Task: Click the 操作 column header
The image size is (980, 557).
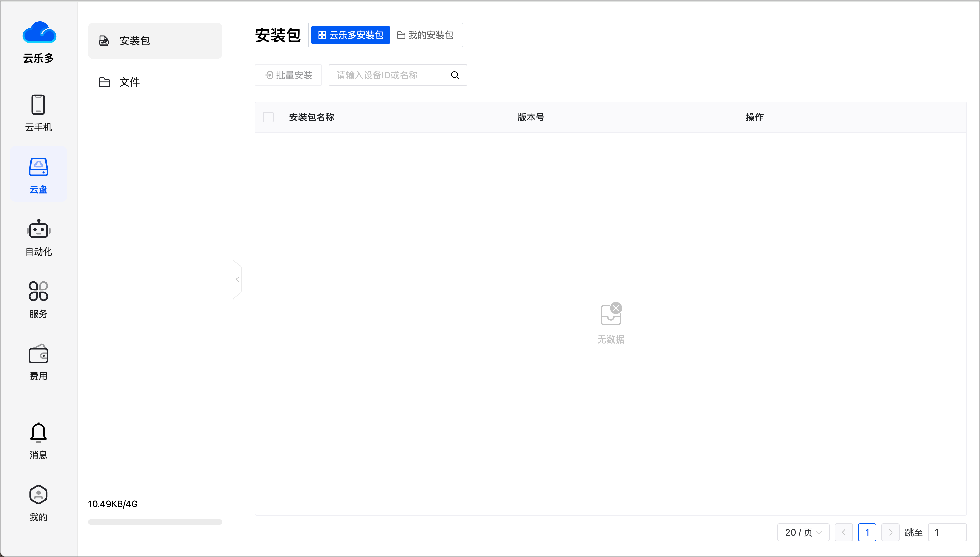Action: pyautogui.click(x=754, y=117)
